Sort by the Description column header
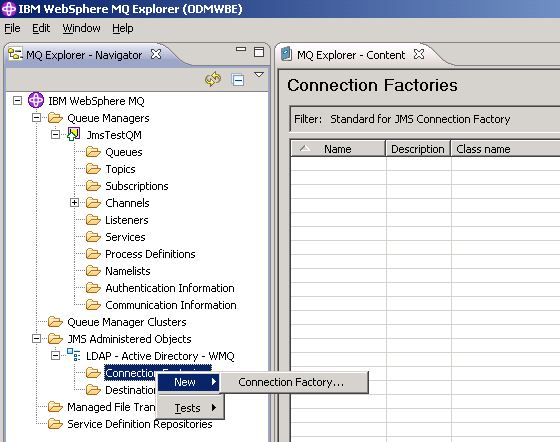The image size is (560, 442). [418, 149]
